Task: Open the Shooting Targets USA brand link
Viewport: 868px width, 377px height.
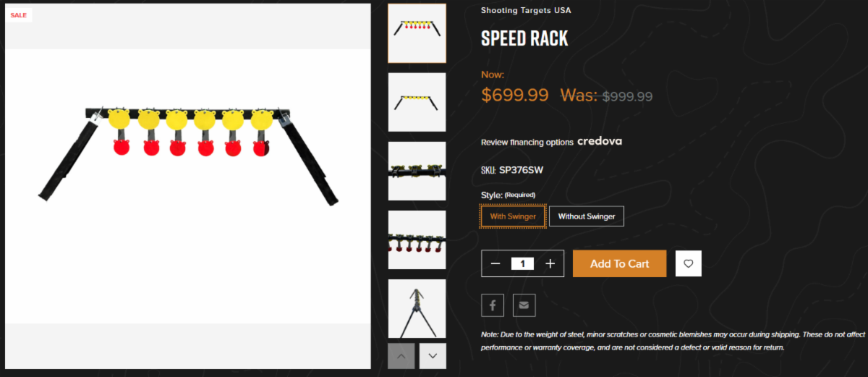Action: pyautogui.click(x=526, y=10)
